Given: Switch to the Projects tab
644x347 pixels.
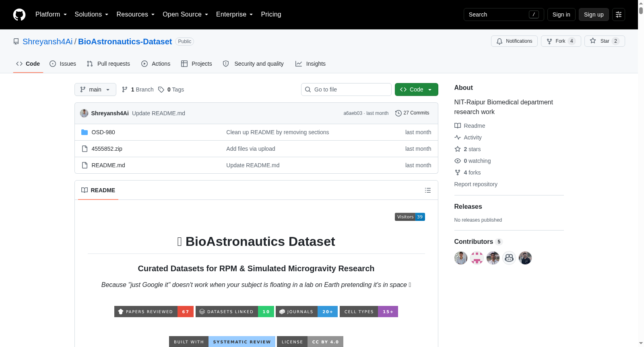Looking at the screenshot, I should pyautogui.click(x=196, y=64).
